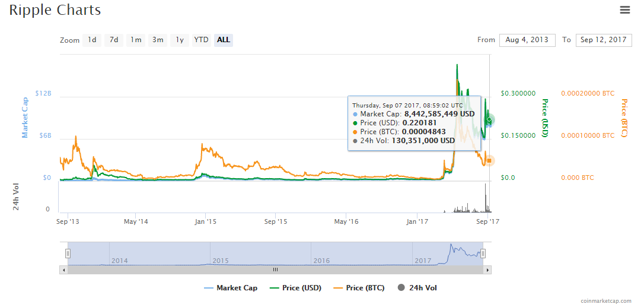Click the 2016 label in the navigator
This screenshot has height=304, width=644.
pyautogui.click(x=321, y=261)
